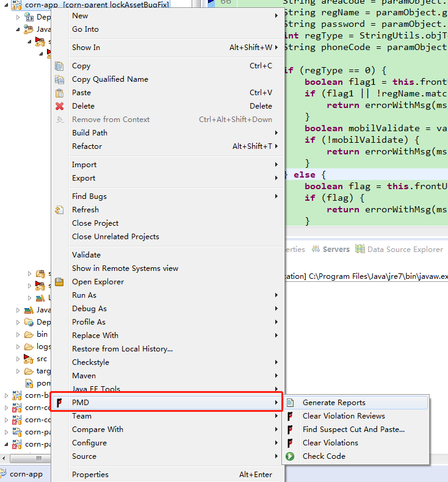The image size is (448, 482).
Task: Open the Checkstyle submenu
Action: coord(167,362)
